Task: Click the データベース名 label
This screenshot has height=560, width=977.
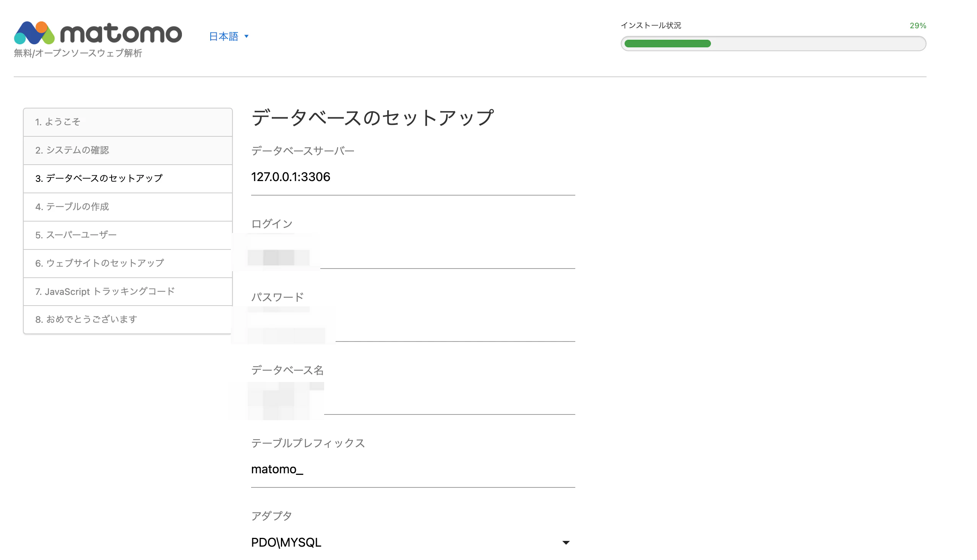Action: (x=287, y=370)
